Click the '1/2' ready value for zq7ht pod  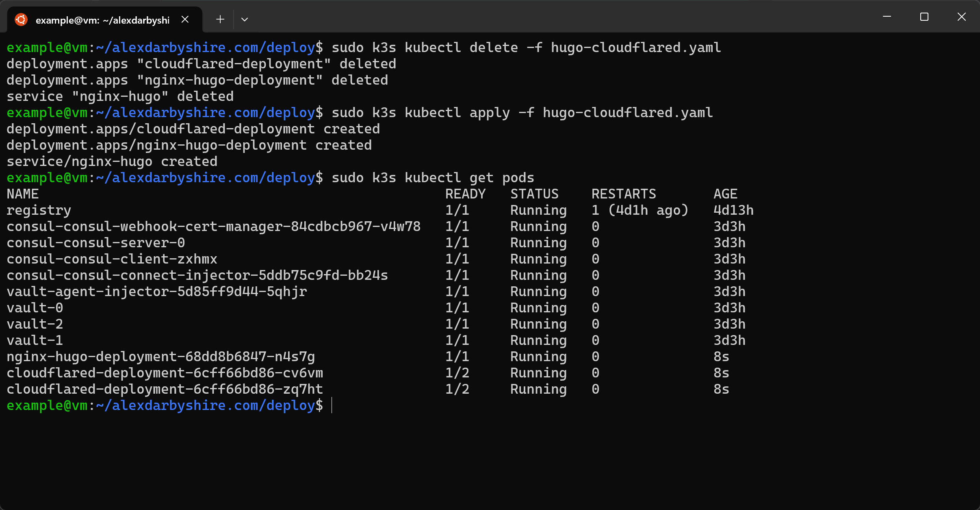(457, 389)
